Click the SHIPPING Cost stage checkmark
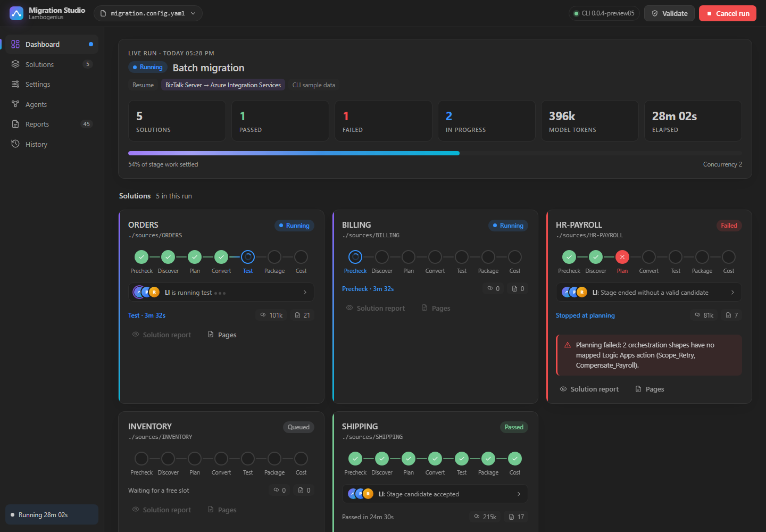Viewport: 766px width, 532px height. pyautogui.click(x=515, y=459)
